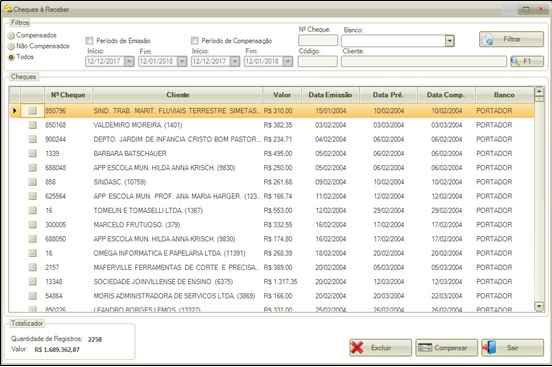Click cheque number 688050
This screenshot has width=552, height=367.
click(x=56, y=239)
